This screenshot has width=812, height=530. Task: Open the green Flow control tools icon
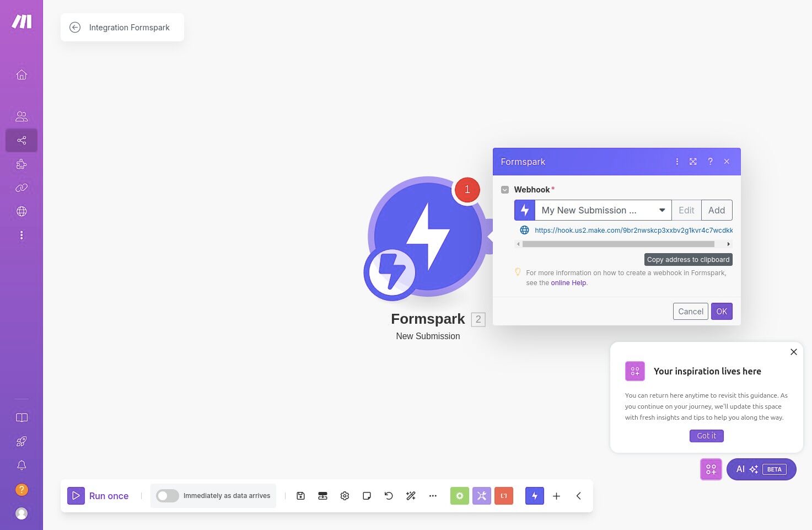460,496
